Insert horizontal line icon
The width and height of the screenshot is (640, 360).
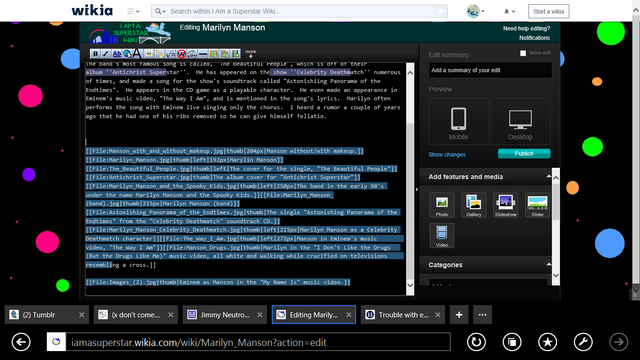pos(202,53)
